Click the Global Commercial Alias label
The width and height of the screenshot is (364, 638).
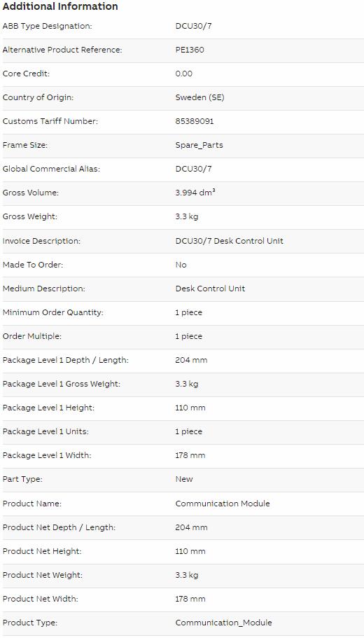click(51, 169)
